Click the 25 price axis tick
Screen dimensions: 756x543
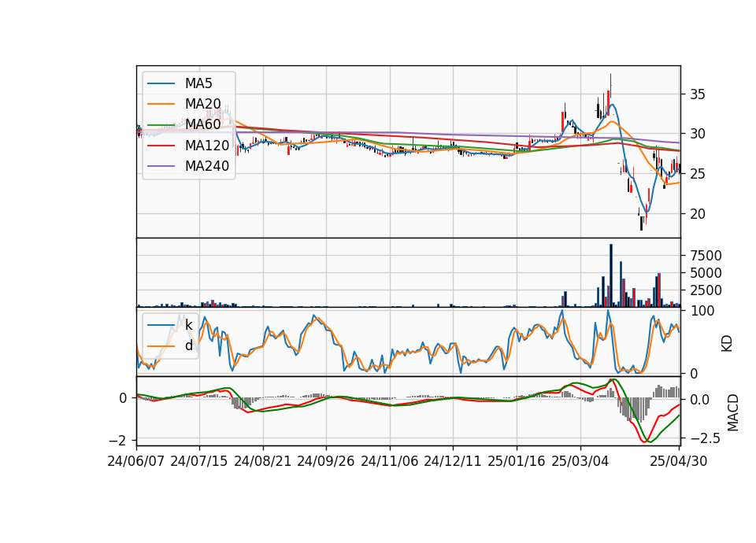[x=697, y=174]
